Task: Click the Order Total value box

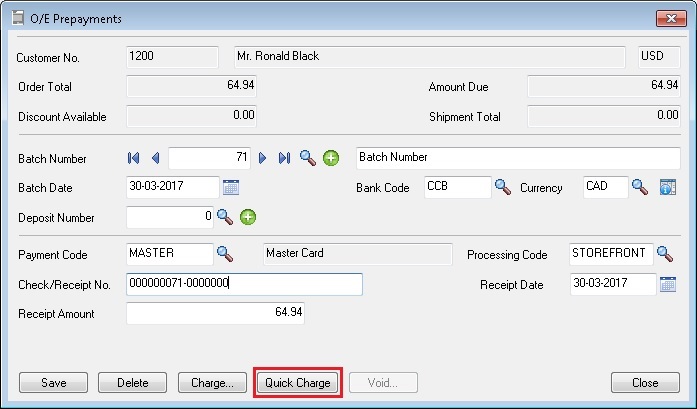Action: 192,86
